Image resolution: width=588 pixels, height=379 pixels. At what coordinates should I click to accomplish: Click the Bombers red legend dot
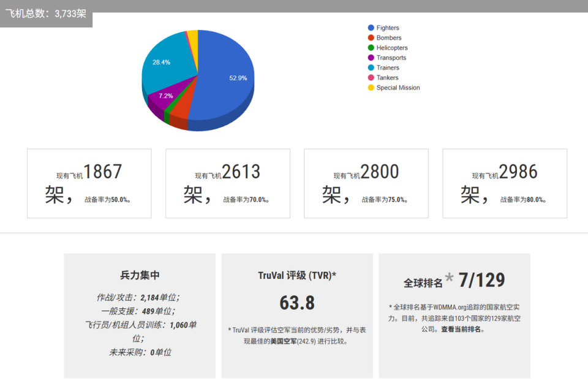pyautogui.click(x=371, y=37)
